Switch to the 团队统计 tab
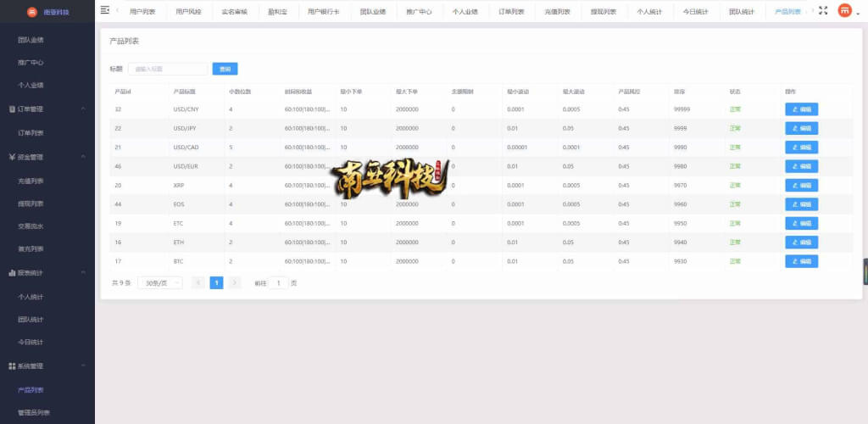Viewport: 868px width, 424px height. tap(741, 11)
